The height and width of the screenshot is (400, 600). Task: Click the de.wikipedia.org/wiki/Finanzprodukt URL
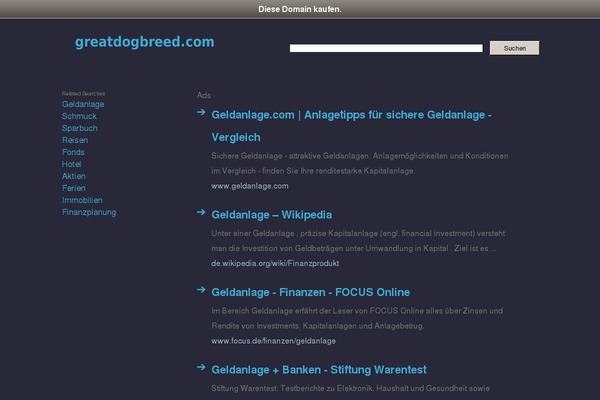(275, 263)
